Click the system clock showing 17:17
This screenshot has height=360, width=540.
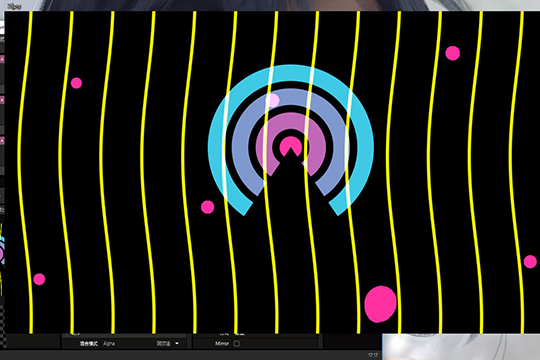pyautogui.click(x=373, y=355)
